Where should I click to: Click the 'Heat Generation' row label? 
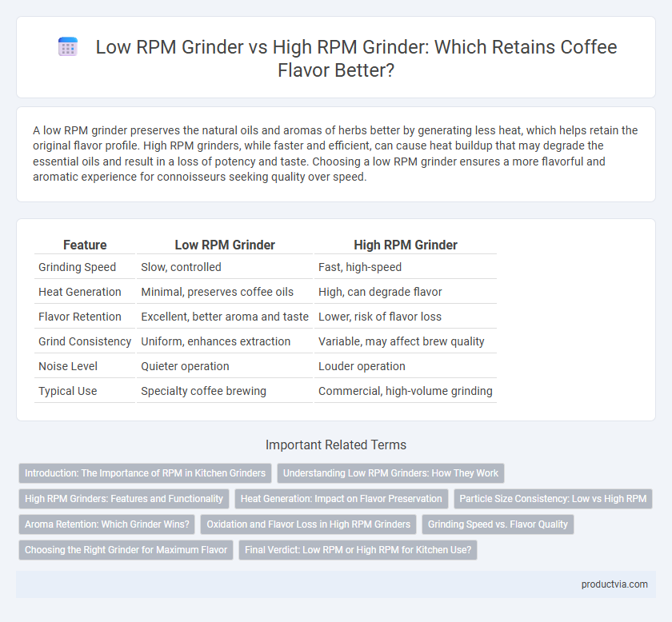click(80, 292)
